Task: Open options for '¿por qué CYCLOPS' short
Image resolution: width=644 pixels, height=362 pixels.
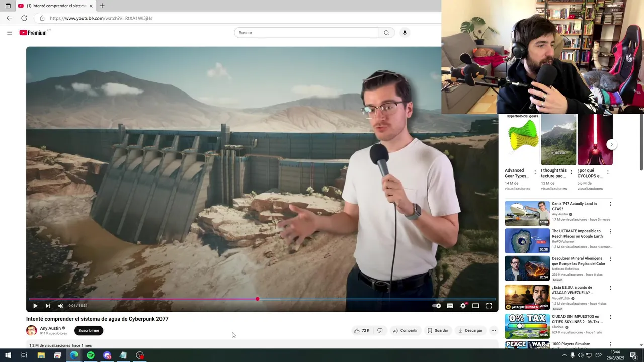Action: coord(608,172)
